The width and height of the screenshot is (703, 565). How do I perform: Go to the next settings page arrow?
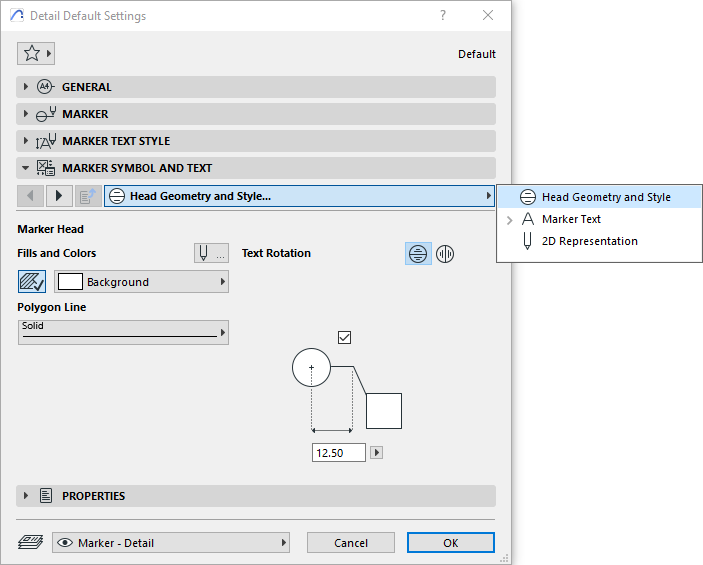(x=58, y=196)
